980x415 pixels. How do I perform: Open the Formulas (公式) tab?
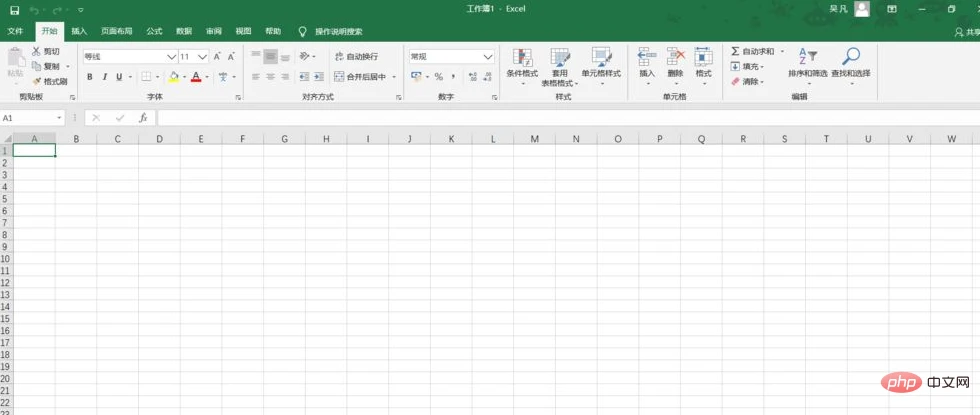(154, 31)
